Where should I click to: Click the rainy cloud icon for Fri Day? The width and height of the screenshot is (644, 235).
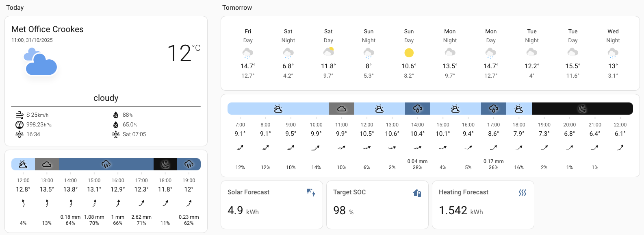[x=248, y=53]
